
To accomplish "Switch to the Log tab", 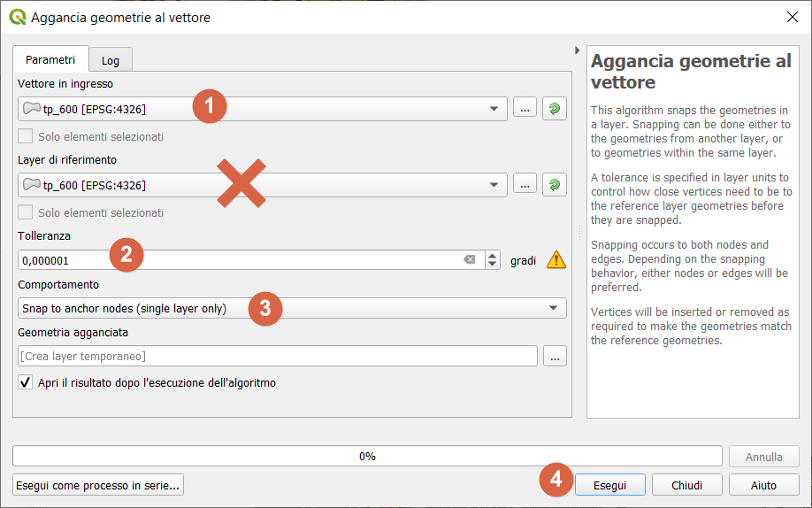I will [x=111, y=60].
